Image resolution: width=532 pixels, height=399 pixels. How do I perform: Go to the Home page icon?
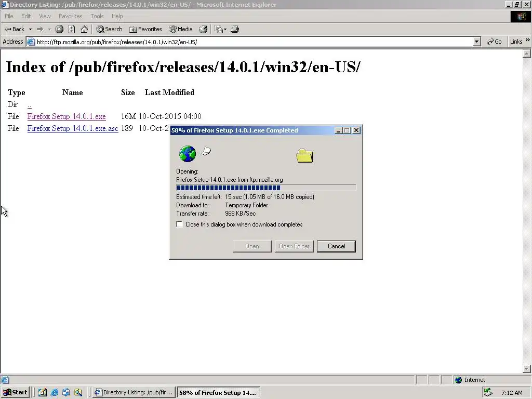[x=84, y=29]
